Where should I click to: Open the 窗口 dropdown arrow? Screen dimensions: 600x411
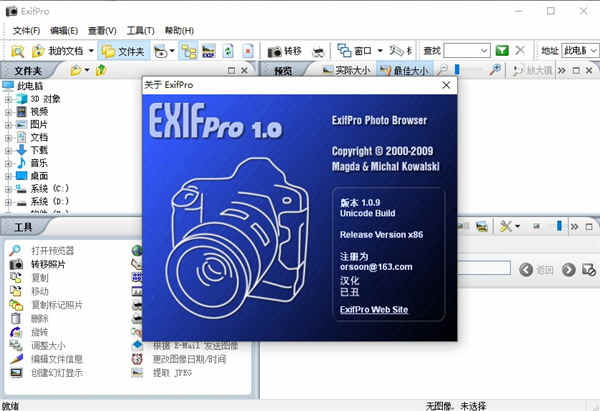tap(380, 51)
